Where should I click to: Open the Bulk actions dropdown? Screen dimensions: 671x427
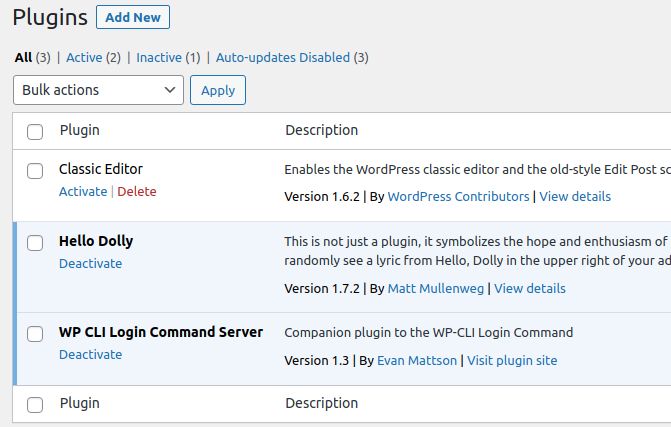98,90
